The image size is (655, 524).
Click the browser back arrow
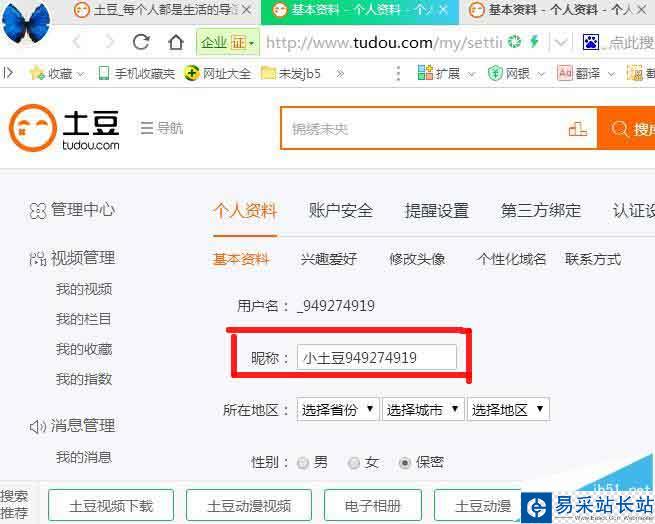77,42
